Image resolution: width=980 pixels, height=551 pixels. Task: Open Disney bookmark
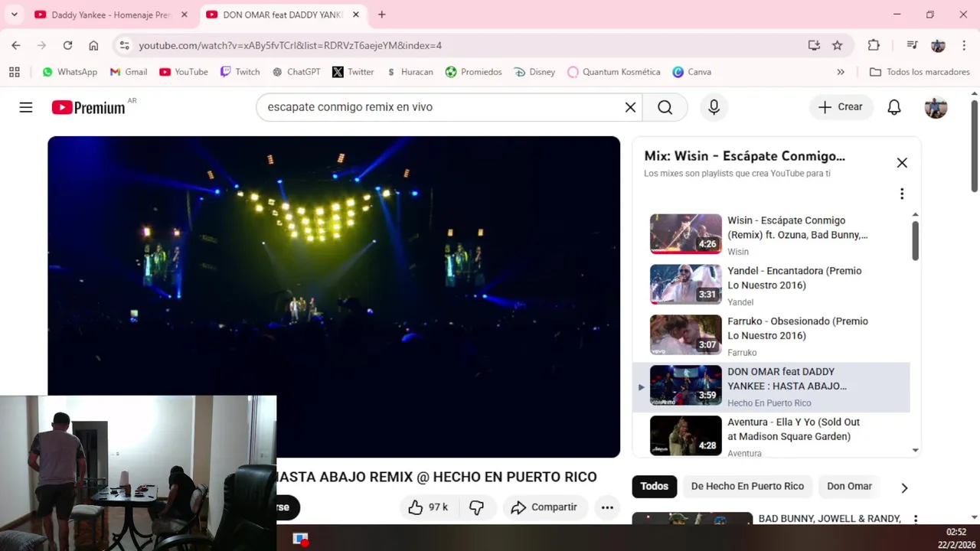coord(535,72)
